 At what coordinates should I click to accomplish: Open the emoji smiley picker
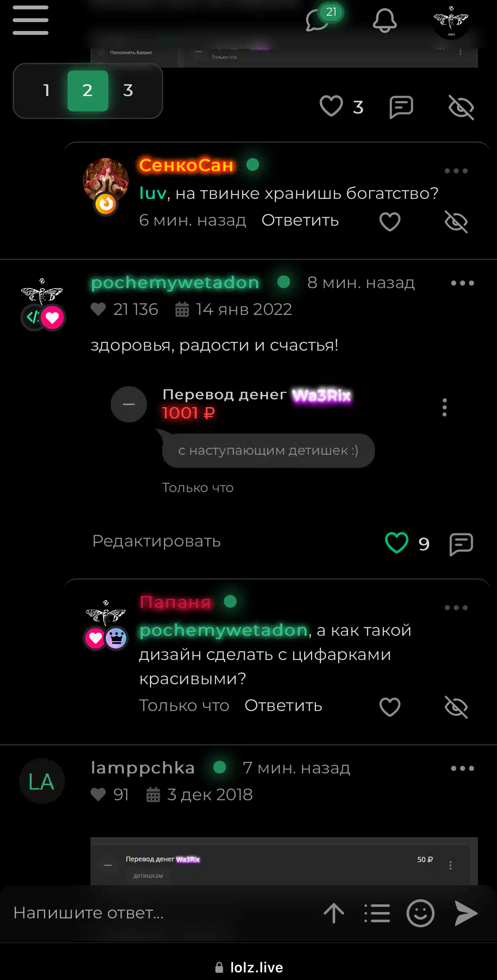[421, 913]
